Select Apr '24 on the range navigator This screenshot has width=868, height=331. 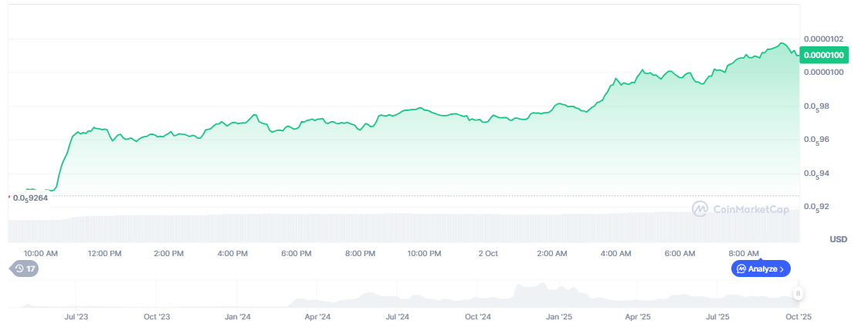(x=317, y=317)
